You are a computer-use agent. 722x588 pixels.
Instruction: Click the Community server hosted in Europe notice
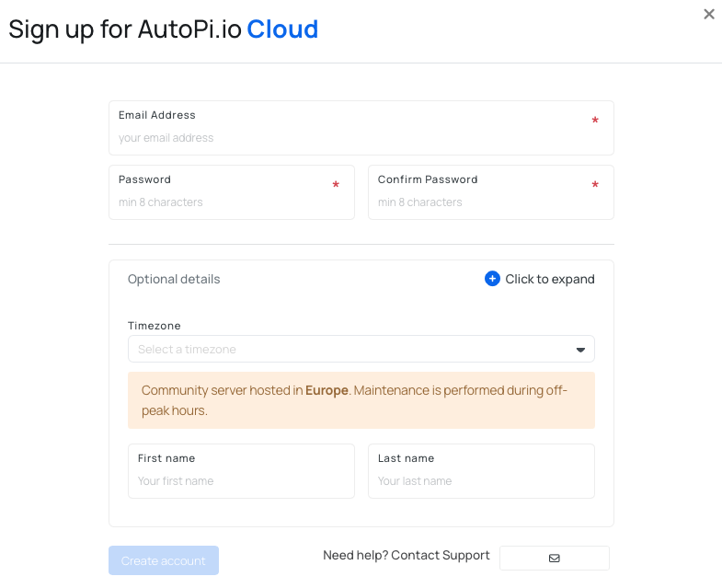(x=361, y=400)
